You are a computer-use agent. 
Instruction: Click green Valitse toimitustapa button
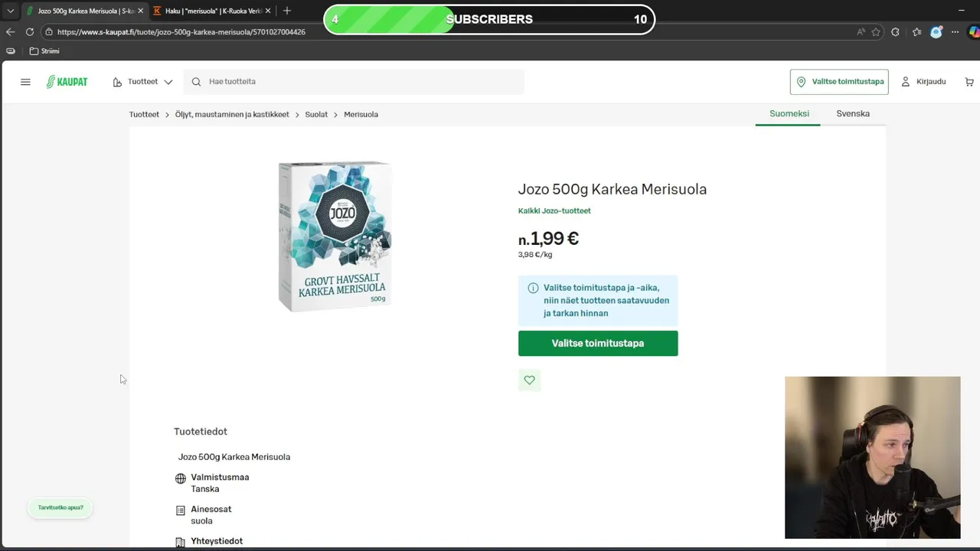(598, 344)
